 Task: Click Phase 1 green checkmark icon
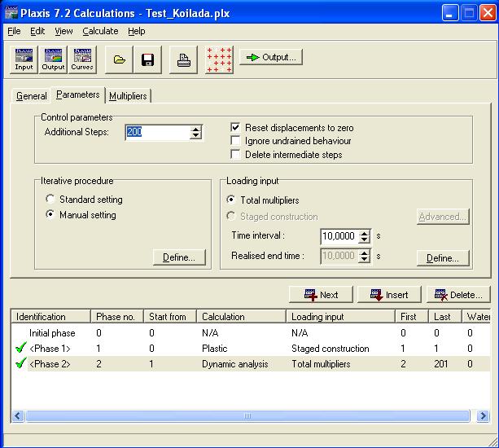[x=21, y=347]
